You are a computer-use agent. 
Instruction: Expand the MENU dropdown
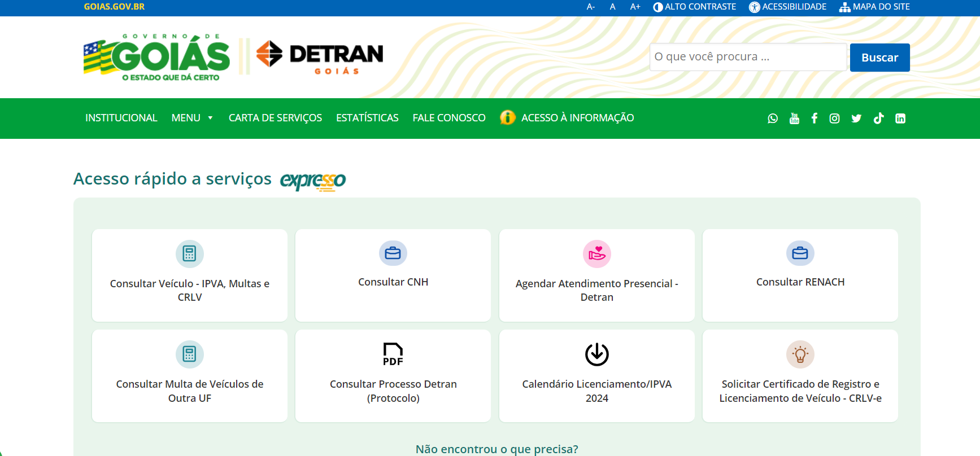[192, 118]
